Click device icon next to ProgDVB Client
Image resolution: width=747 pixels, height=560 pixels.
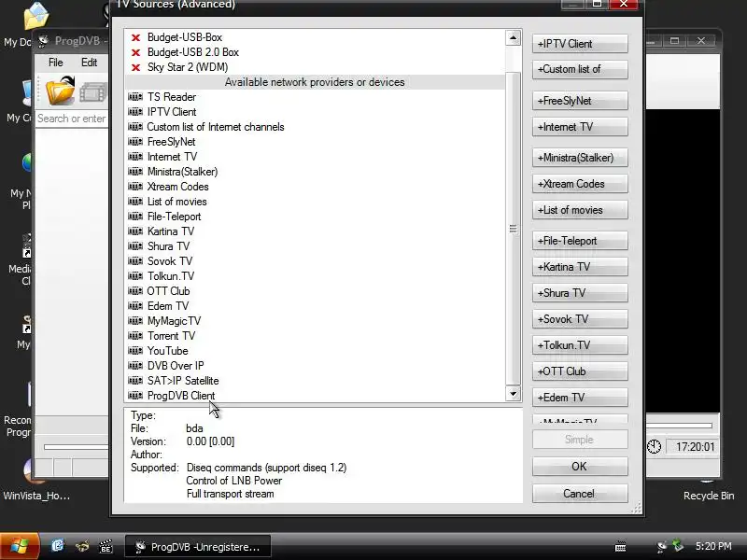(135, 396)
